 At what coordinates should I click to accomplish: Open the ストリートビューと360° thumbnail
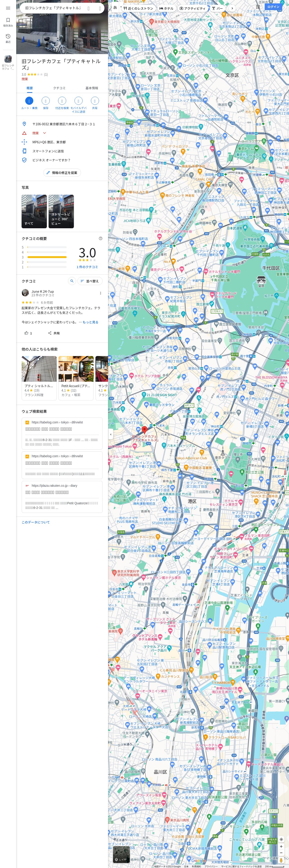pyautogui.click(x=61, y=211)
